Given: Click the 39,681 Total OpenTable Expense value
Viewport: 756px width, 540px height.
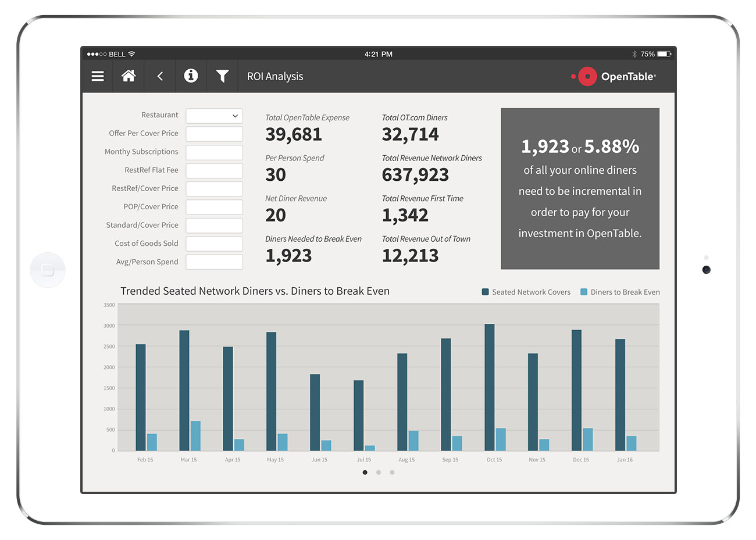Looking at the screenshot, I should pyautogui.click(x=294, y=134).
